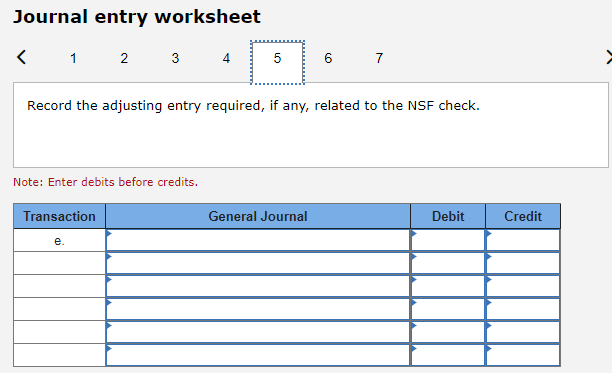Open General Journal account dropdown in fourth row
This screenshot has width=612, height=373.
258,309
